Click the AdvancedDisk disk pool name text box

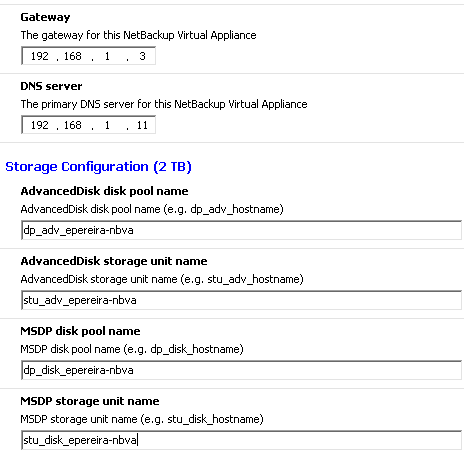[x=241, y=230]
